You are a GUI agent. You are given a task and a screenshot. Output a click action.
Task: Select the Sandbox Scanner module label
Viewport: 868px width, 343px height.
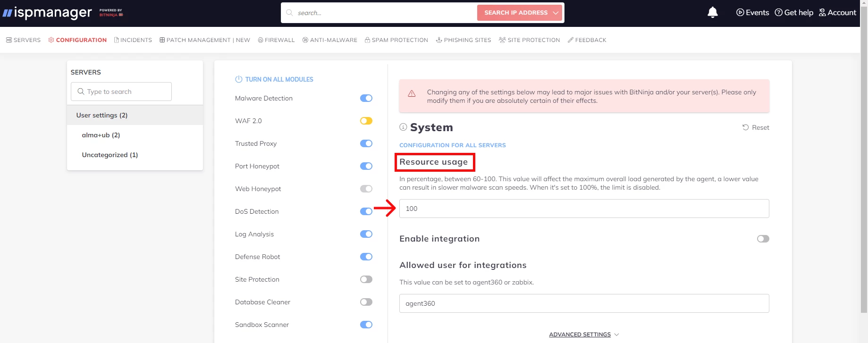click(x=262, y=325)
